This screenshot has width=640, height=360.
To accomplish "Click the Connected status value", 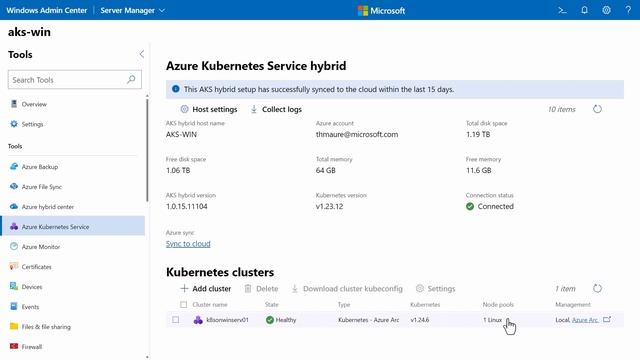I will pyautogui.click(x=490, y=207).
